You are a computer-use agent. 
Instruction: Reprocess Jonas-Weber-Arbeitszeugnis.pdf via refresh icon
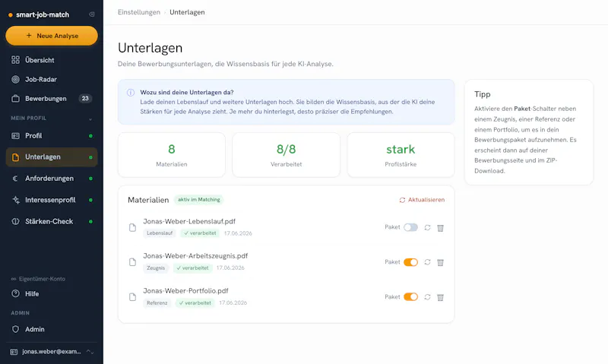coord(427,262)
